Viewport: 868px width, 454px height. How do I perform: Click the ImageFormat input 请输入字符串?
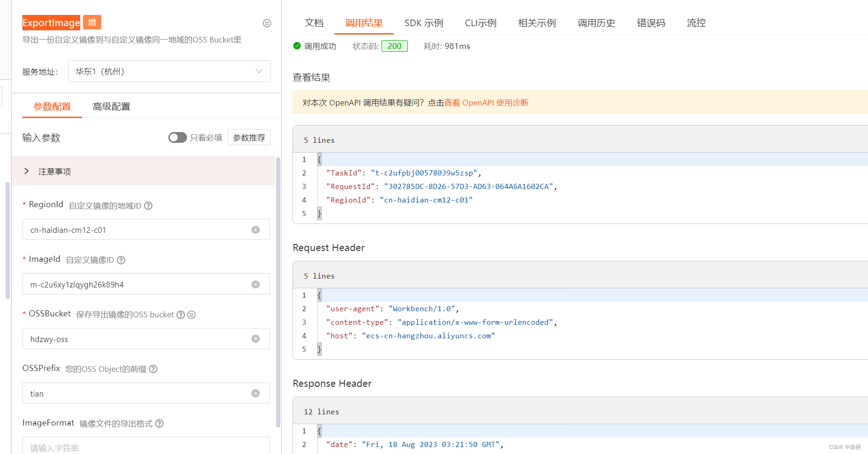tap(146, 446)
